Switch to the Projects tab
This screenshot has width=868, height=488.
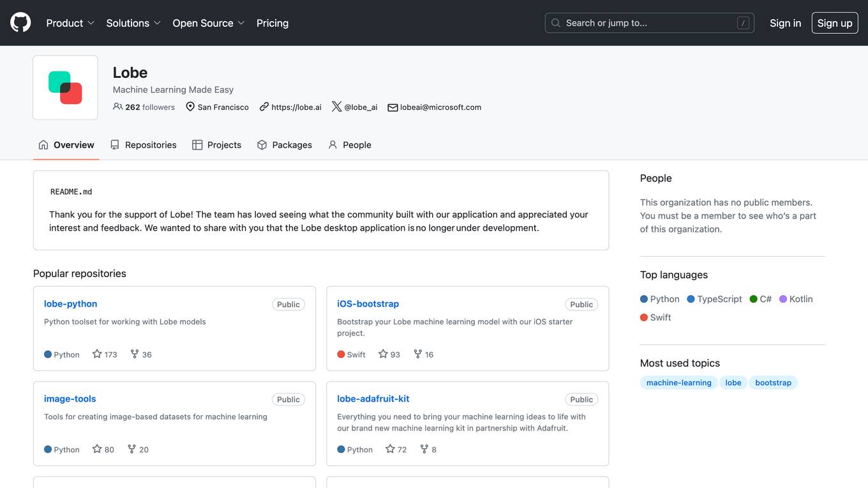[216, 145]
